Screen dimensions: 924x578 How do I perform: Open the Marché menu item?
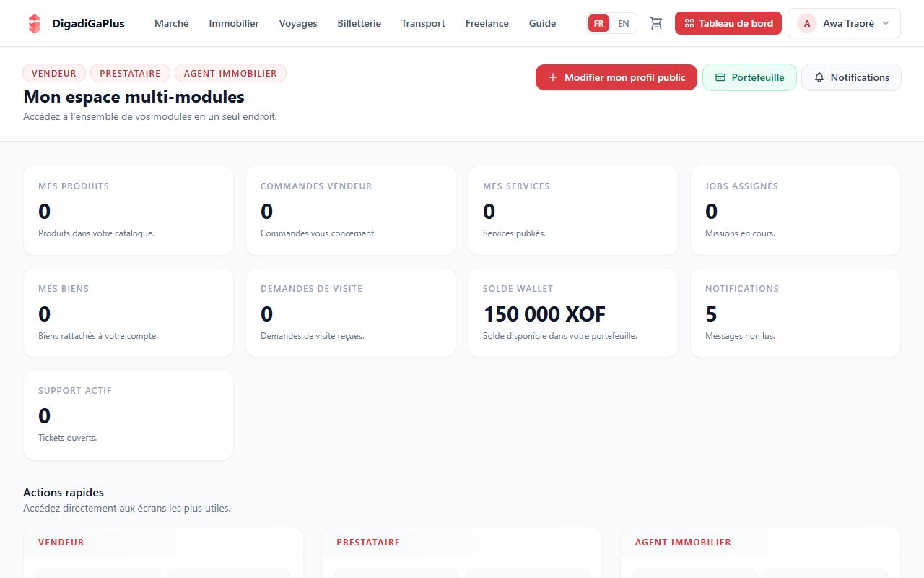point(172,23)
